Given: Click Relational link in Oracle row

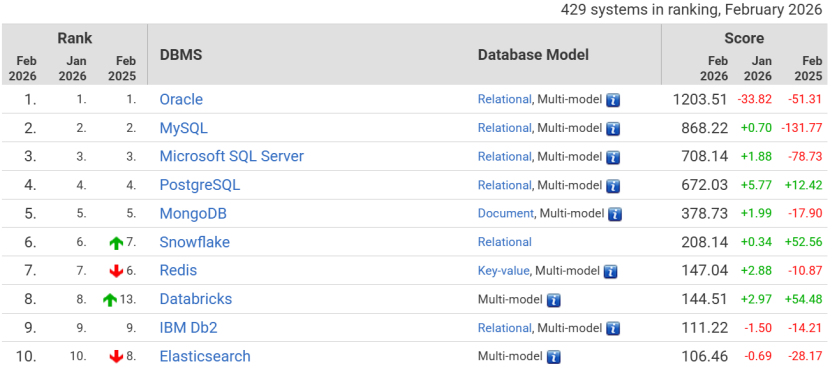Looking at the screenshot, I should click(x=504, y=99).
